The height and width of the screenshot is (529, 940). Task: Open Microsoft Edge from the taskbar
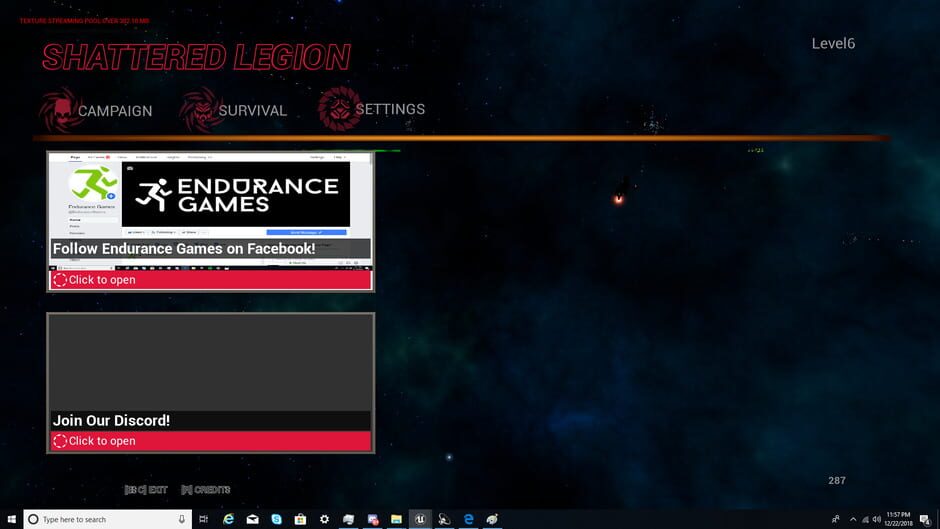pyautogui.click(x=468, y=519)
